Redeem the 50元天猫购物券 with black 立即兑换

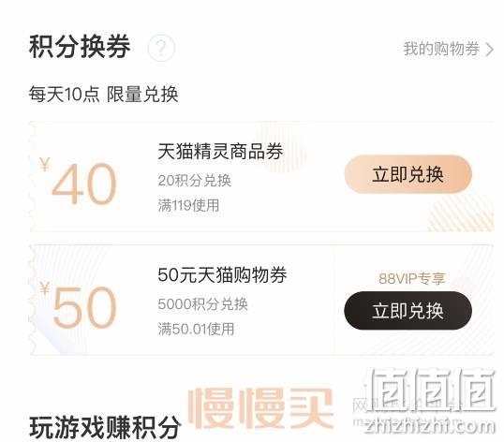408,311
